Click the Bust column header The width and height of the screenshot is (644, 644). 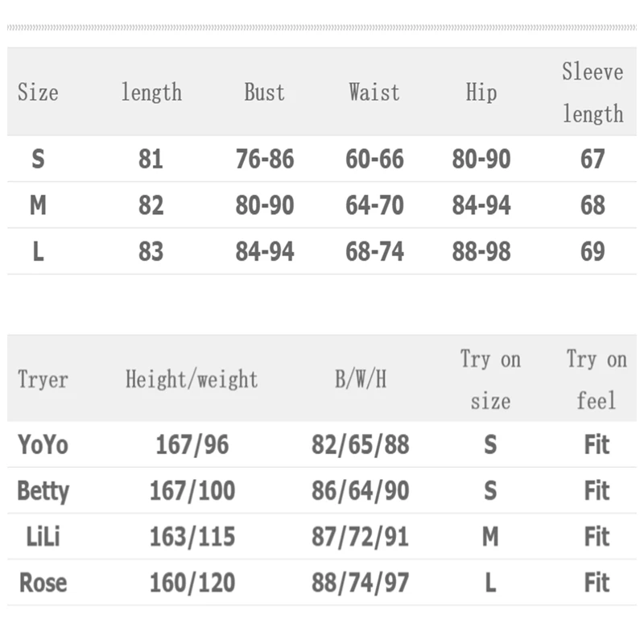264,92
